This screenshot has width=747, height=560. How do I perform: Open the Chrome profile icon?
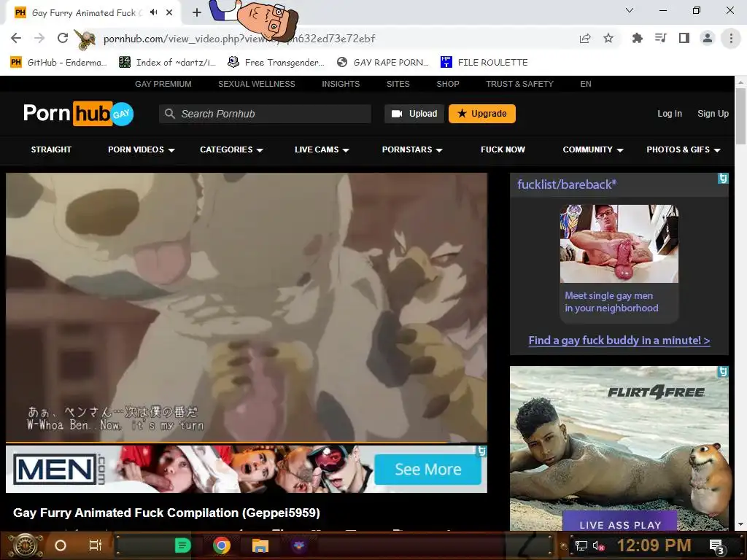(708, 38)
